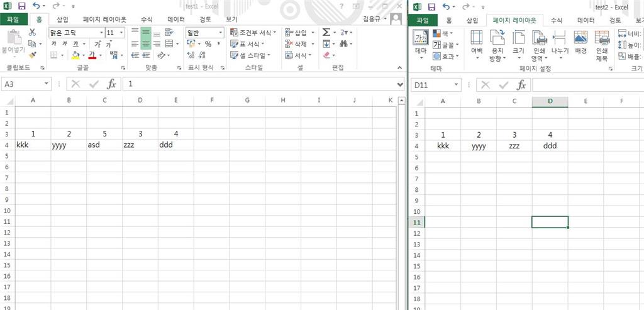Open the font size 11 dropdown in test1
Viewport: 644px width, 310px height.
[x=121, y=33]
